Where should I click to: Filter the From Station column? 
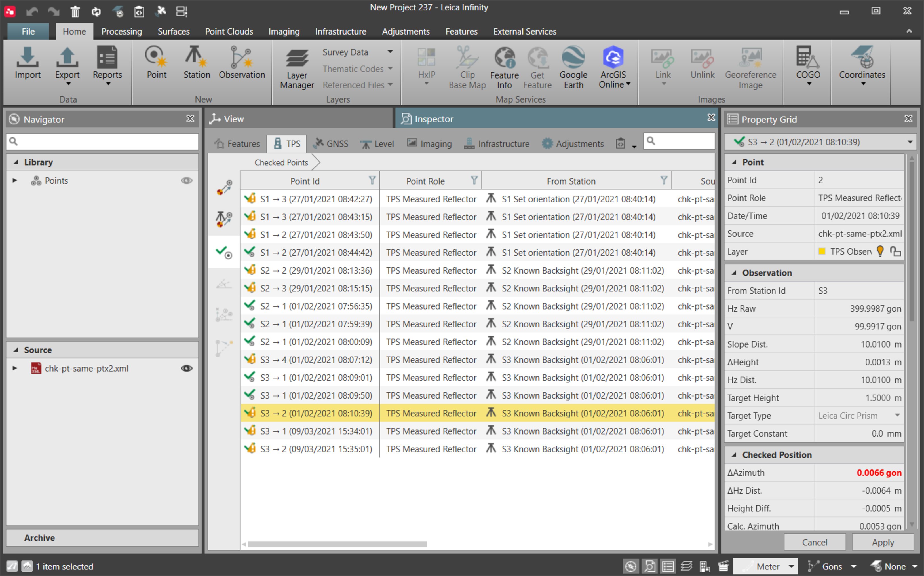pyautogui.click(x=664, y=181)
